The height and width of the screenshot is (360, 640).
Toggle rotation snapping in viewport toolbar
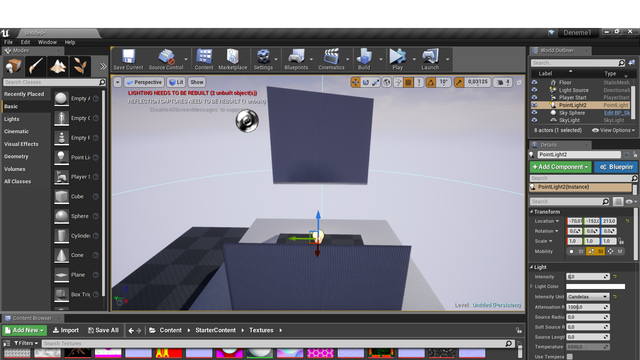[431, 82]
